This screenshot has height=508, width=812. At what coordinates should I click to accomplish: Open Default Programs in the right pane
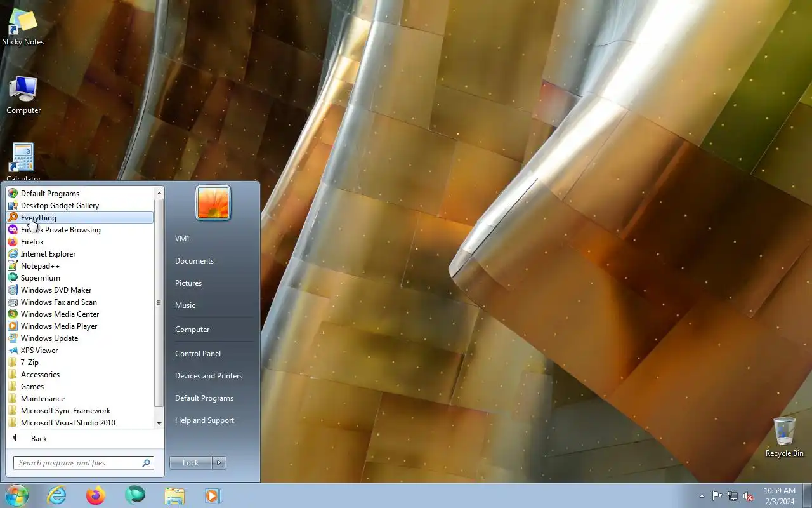point(204,398)
